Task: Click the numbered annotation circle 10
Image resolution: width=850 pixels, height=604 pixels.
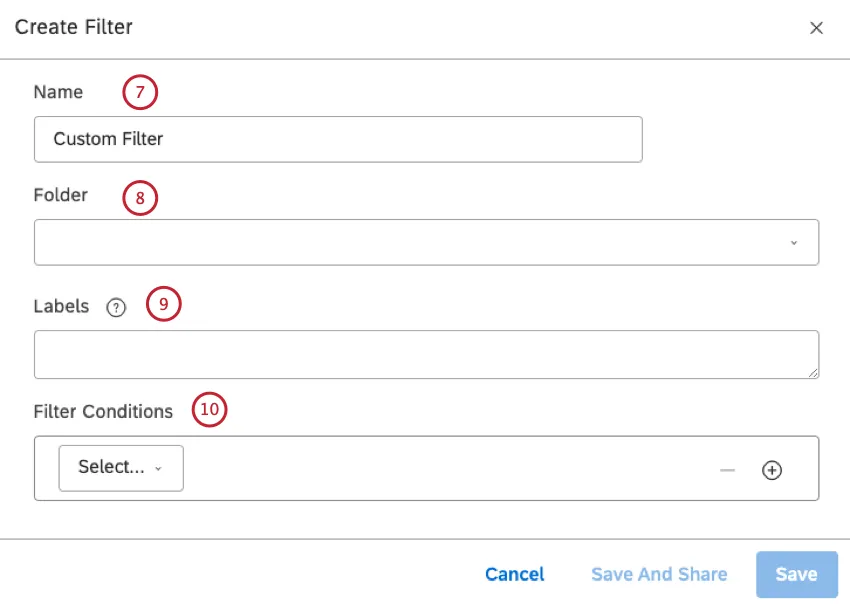Action: pyautogui.click(x=208, y=410)
